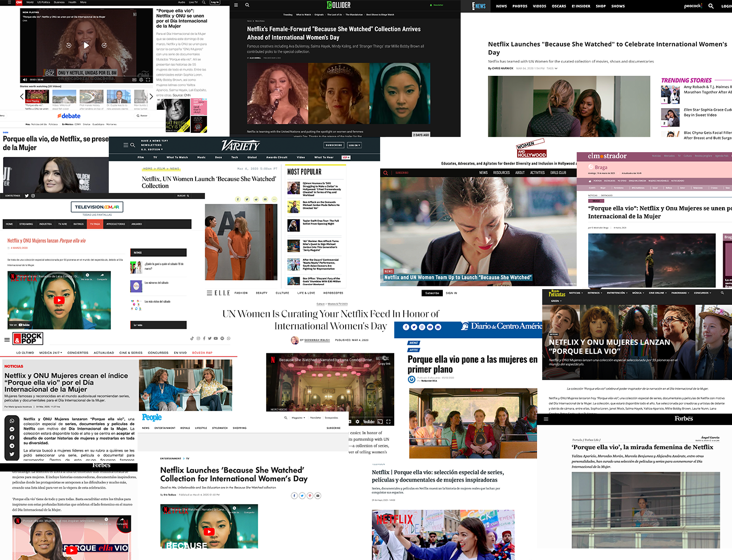Skip forward 10 seconds in CNN video
This screenshot has width=732, height=560.
104,45
